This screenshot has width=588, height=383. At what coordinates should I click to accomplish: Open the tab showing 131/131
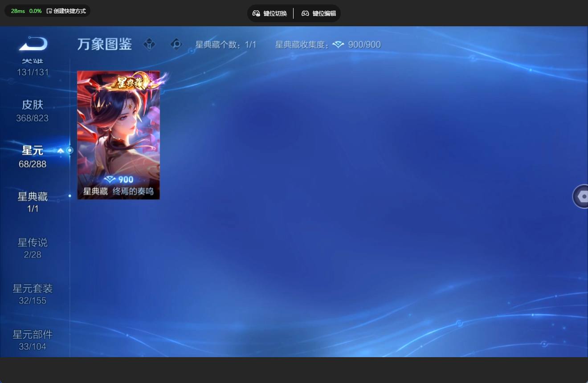coord(33,67)
